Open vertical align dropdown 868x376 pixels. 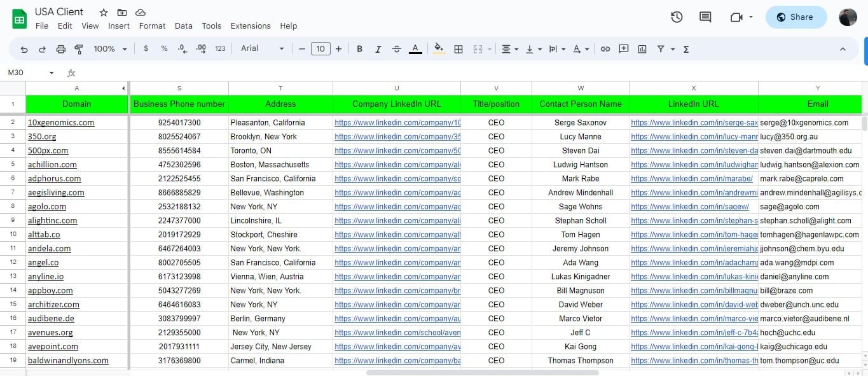(x=534, y=49)
